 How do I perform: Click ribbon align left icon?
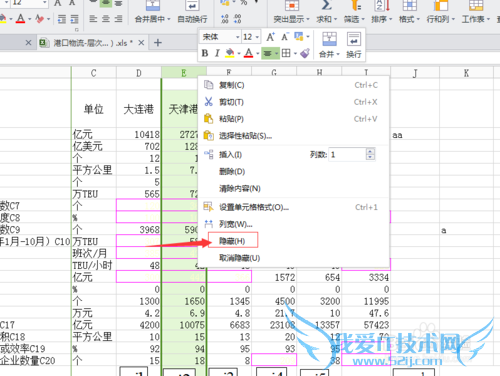click(x=93, y=19)
